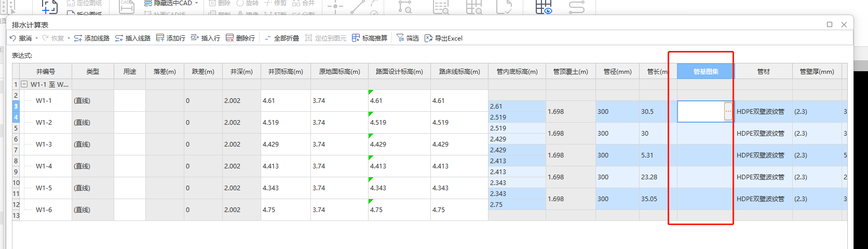Click row number 1 header
Viewport: 868px width, 249px height.
click(x=16, y=84)
